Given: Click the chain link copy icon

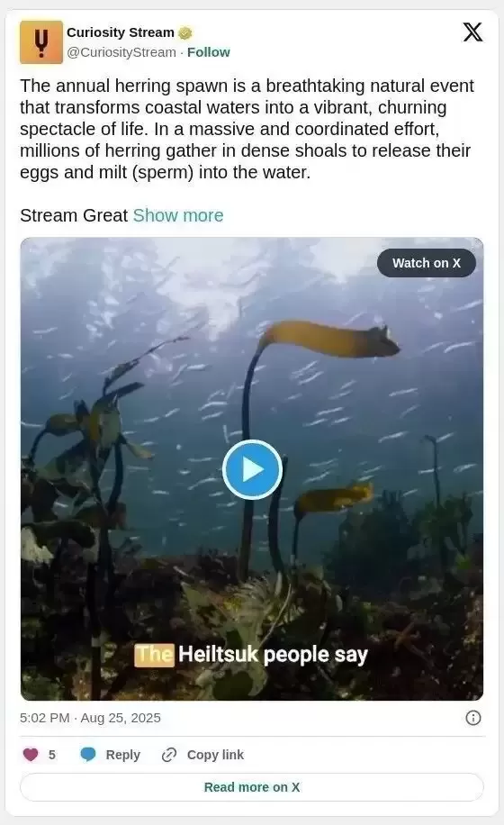Looking at the screenshot, I should tap(168, 755).
